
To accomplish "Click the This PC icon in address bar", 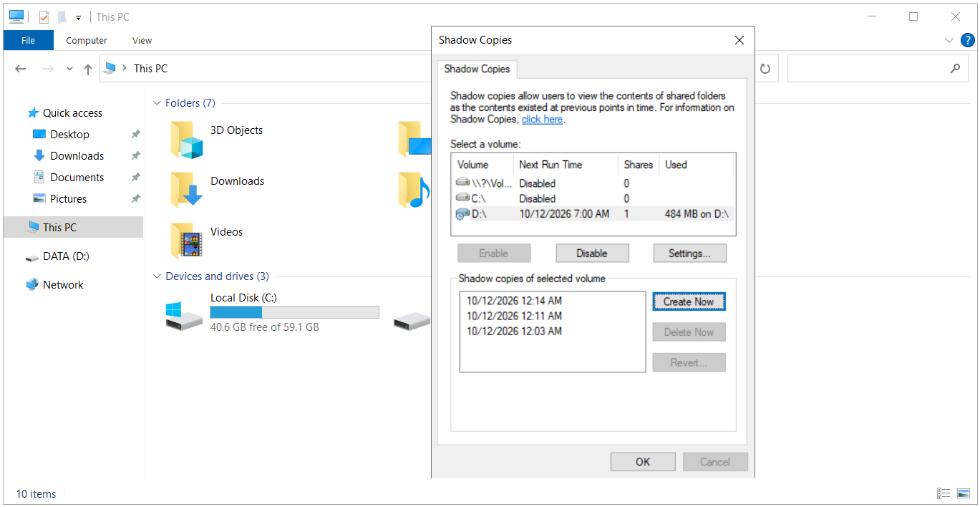I will point(110,68).
